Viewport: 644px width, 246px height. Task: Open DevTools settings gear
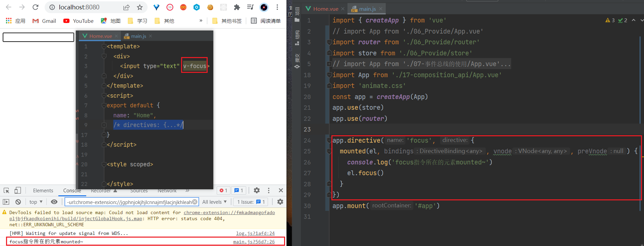(x=257, y=191)
